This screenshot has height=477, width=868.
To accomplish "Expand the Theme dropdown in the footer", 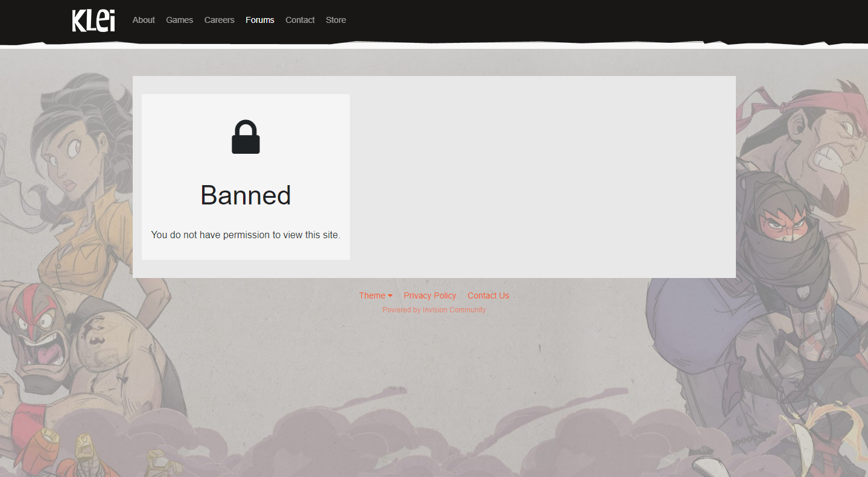I will pyautogui.click(x=375, y=295).
